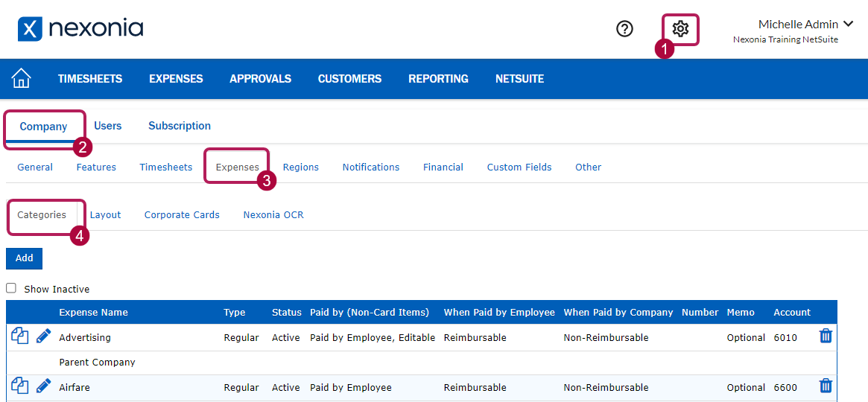Delete the Advertising expense category

point(826,336)
